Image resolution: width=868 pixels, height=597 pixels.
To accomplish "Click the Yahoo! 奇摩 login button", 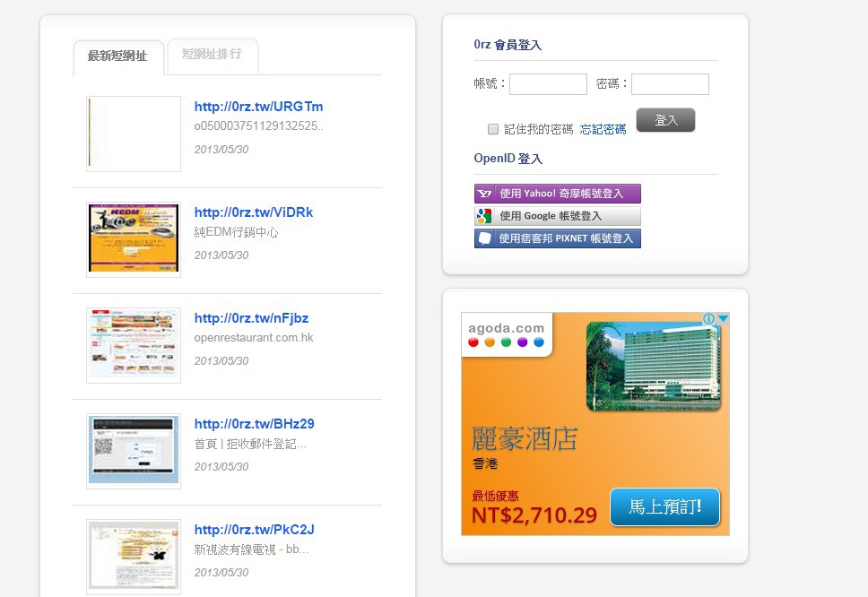I will point(557,194).
